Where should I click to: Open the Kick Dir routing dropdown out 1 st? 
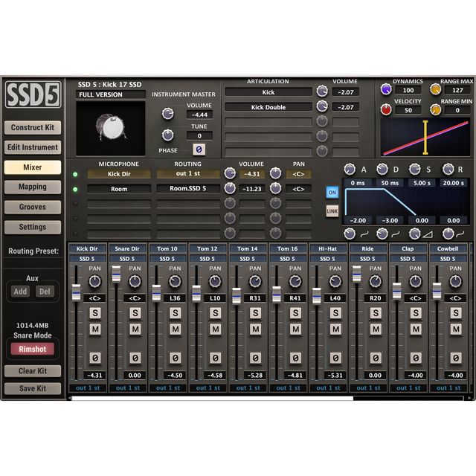click(x=188, y=173)
